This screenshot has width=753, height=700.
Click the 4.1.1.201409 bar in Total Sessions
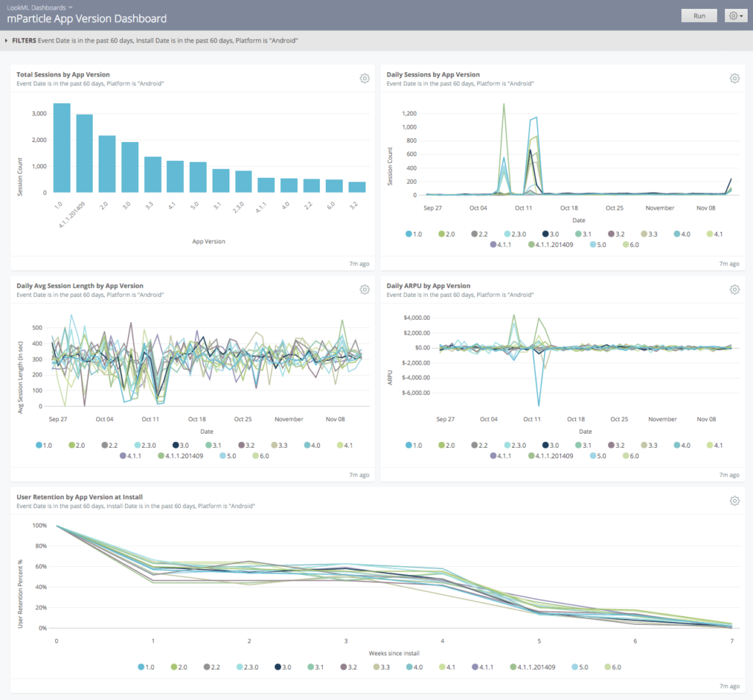point(85,154)
